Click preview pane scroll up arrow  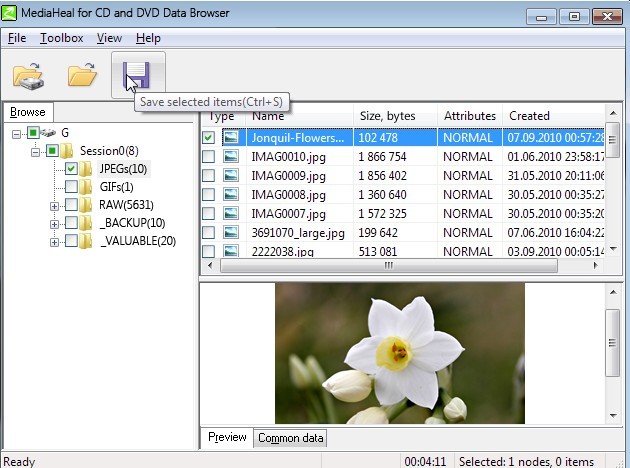pyautogui.click(x=613, y=292)
